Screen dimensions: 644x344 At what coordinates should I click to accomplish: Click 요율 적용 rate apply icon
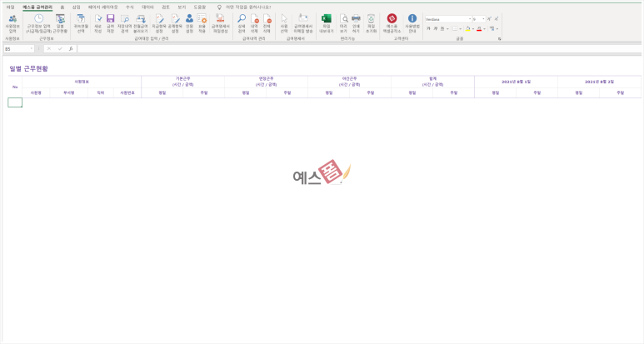(x=202, y=19)
